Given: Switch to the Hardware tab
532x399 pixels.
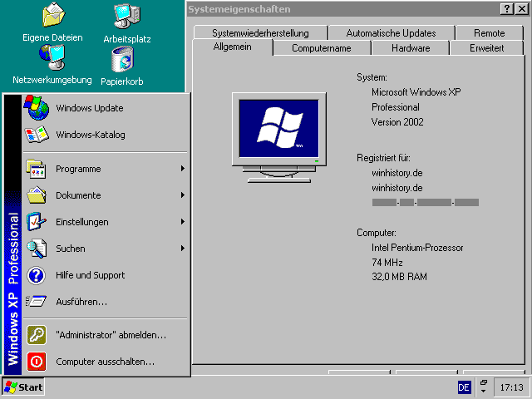Looking at the screenshot, I should point(411,48).
